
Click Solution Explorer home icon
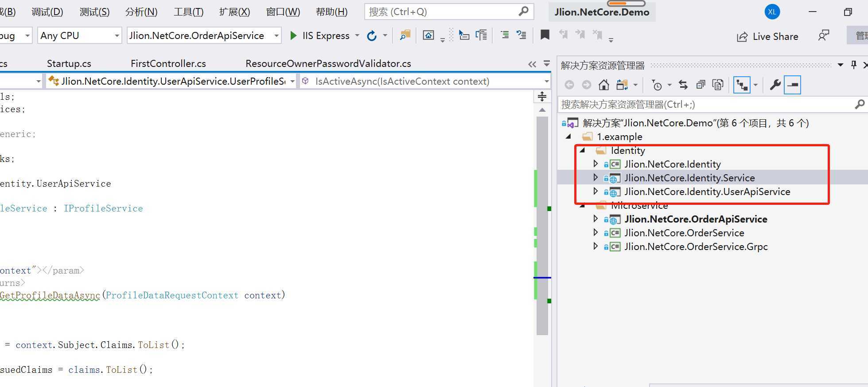(603, 85)
